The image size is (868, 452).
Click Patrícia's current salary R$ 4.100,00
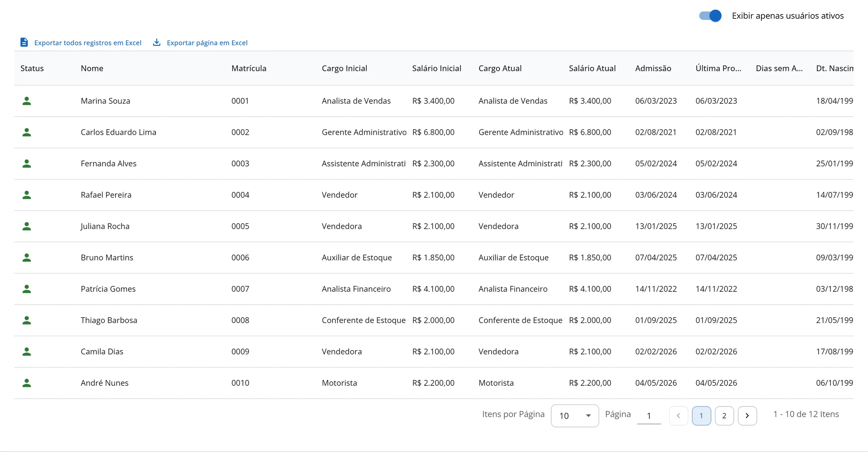coord(590,289)
